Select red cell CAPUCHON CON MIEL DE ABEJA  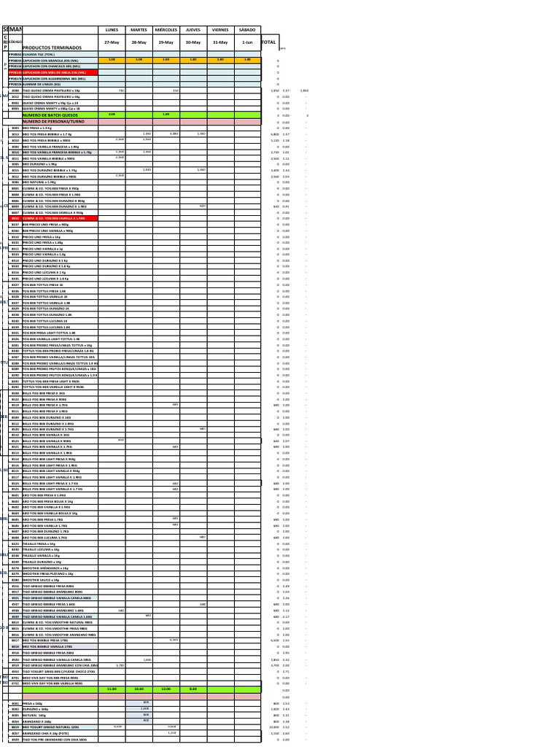60,72
